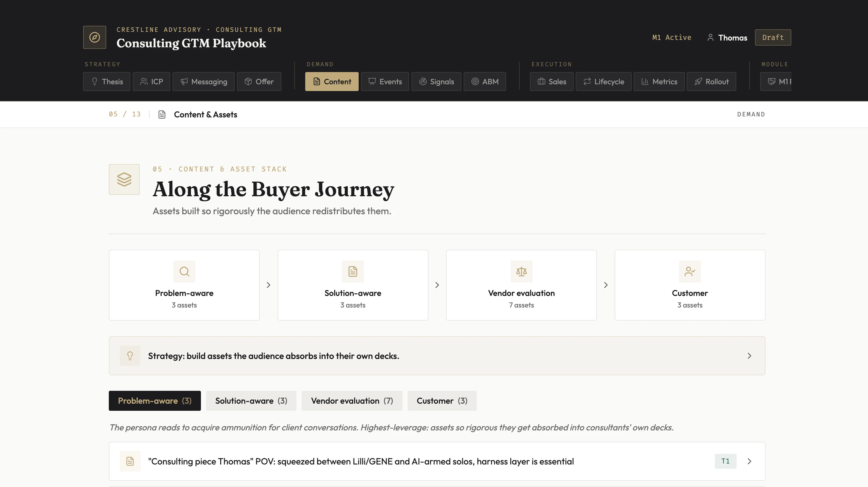Expand the Strategy banner chevron
The width and height of the screenshot is (868, 487).
(749, 356)
